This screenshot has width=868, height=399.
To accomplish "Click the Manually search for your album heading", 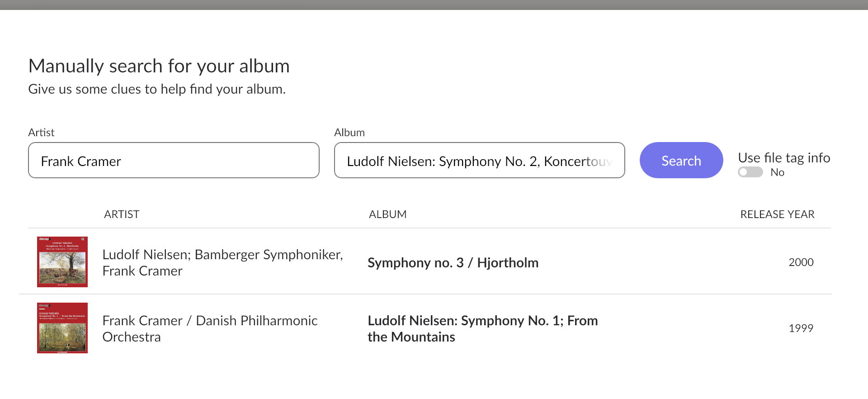I will [x=159, y=66].
